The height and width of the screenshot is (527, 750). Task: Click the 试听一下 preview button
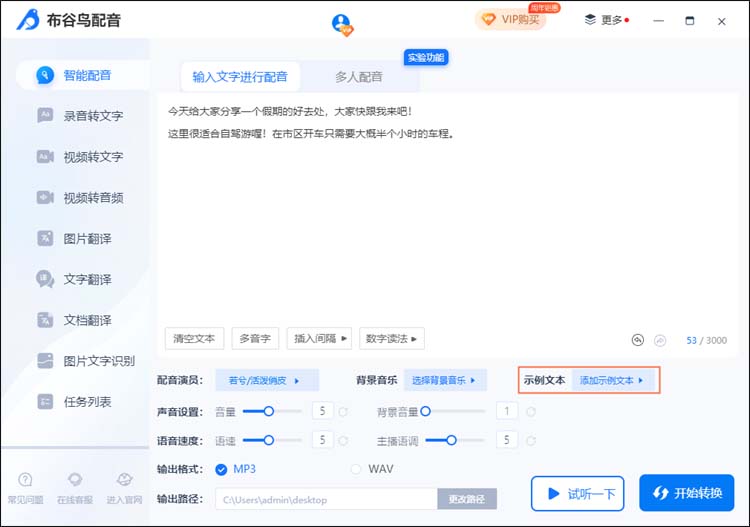click(x=577, y=494)
